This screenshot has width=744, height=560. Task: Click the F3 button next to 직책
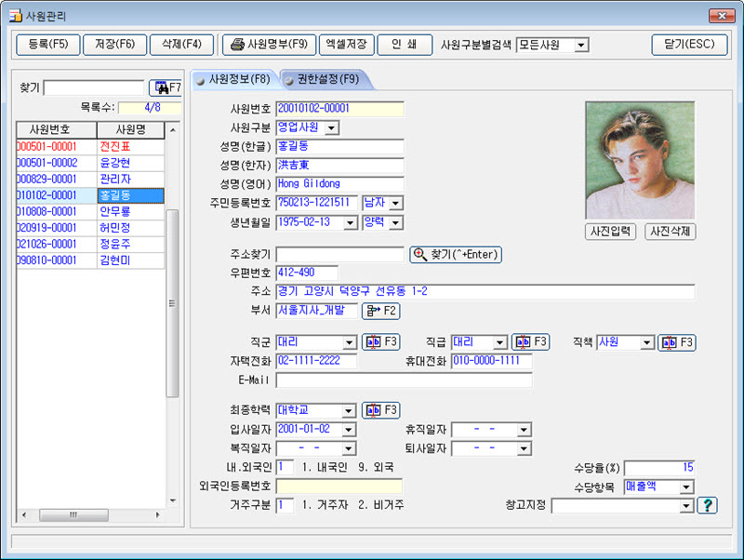[x=677, y=342]
